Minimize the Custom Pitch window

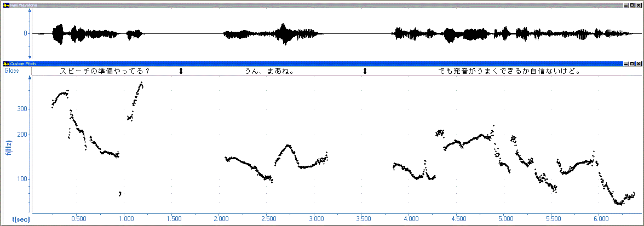pos(626,64)
